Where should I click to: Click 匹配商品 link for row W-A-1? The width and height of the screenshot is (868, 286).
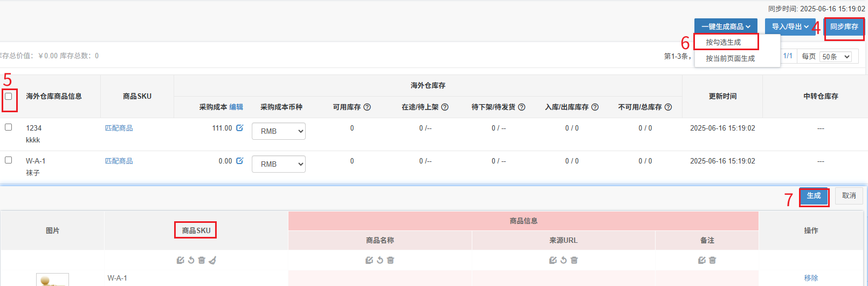pos(119,161)
